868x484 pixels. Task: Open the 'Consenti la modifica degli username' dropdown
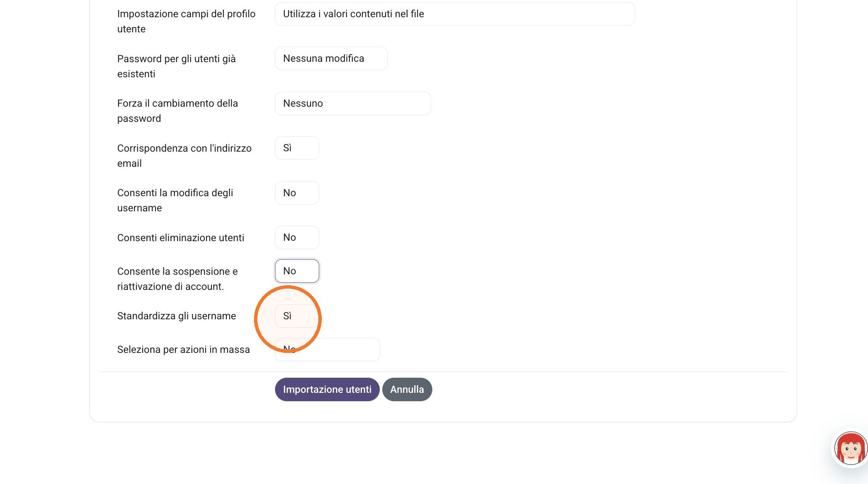[297, 193]
